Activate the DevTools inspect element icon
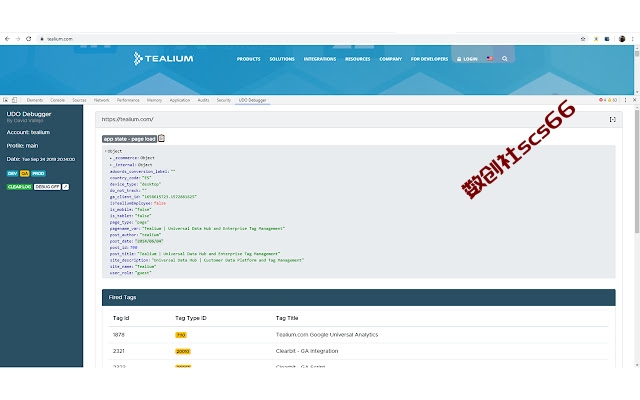Image resolution: width=640 pixels, height=400 pixels. 6,100
